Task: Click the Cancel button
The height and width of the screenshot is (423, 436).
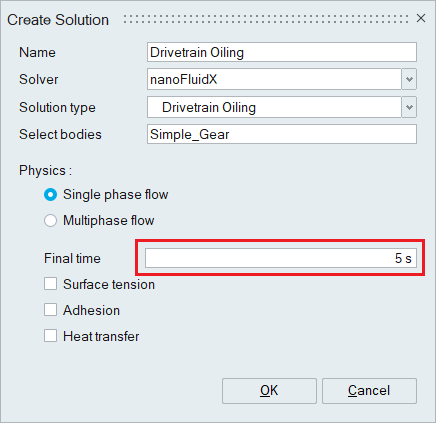Action: [369, 391]
